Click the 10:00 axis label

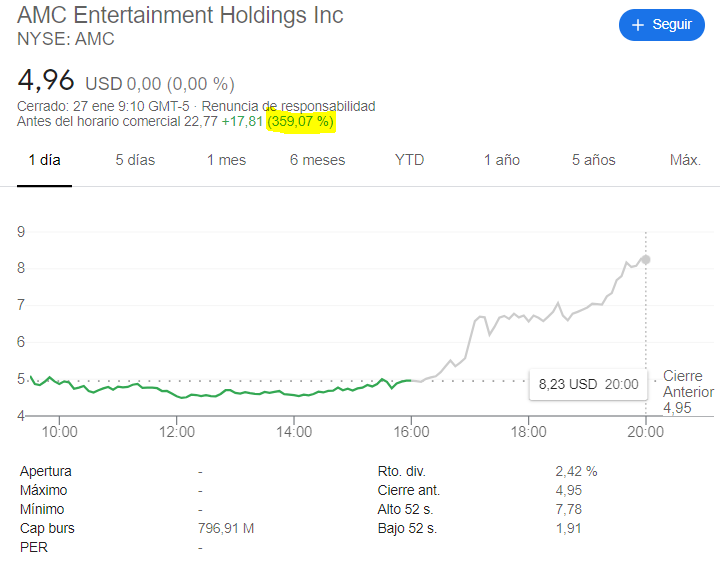pos(60,432)
